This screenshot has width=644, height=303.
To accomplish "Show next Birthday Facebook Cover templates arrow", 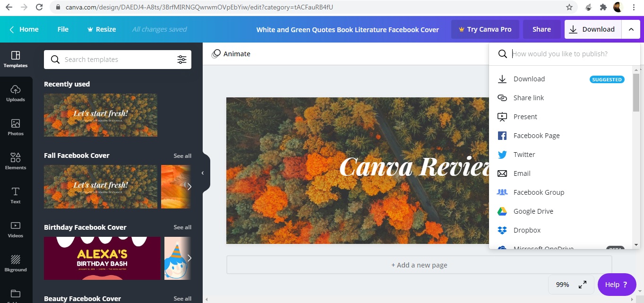I will pyautogui.click(x=189, y=258).
